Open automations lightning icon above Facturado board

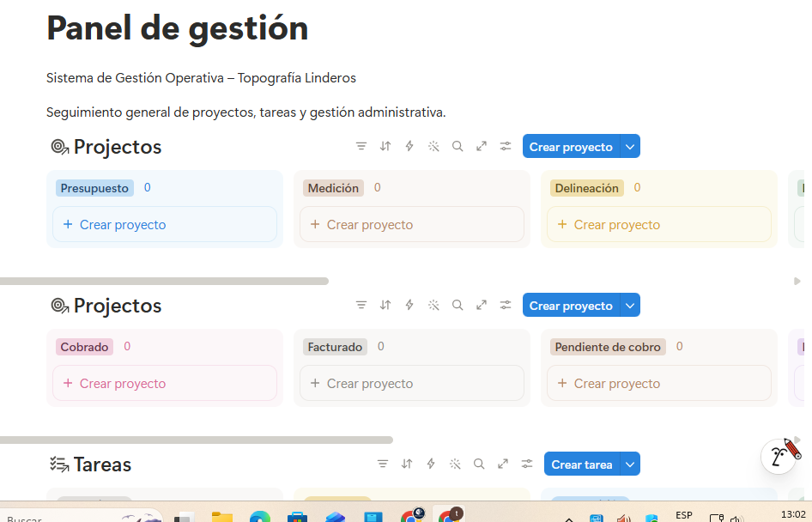click(x=409, y=306)
